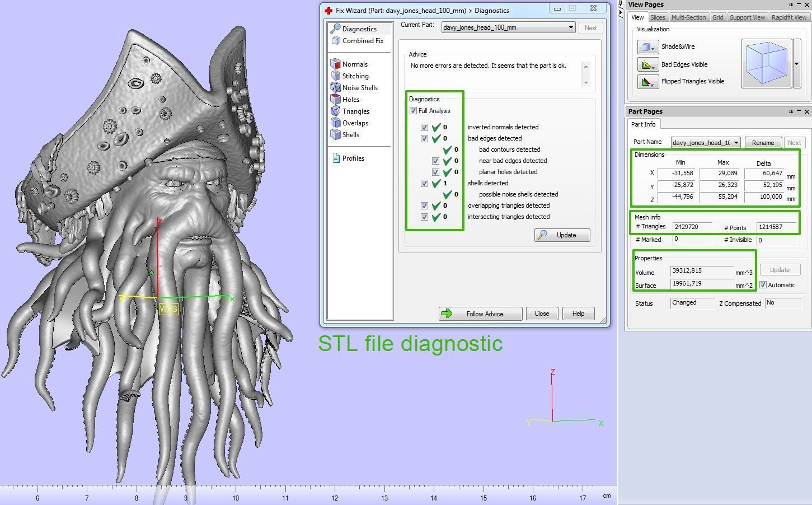Toggle intersecting triangles detected checkbox

point(424,217)
